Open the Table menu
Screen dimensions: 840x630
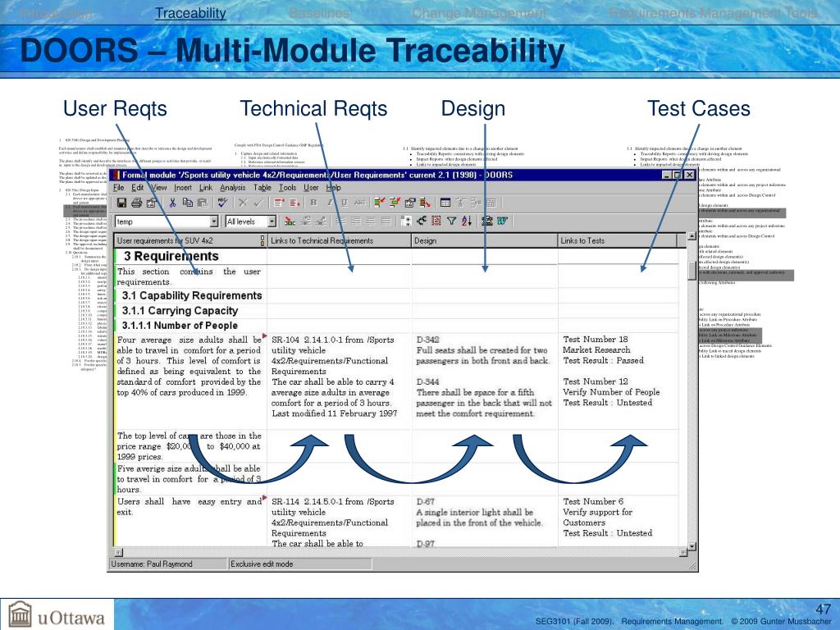click(262, 188)
